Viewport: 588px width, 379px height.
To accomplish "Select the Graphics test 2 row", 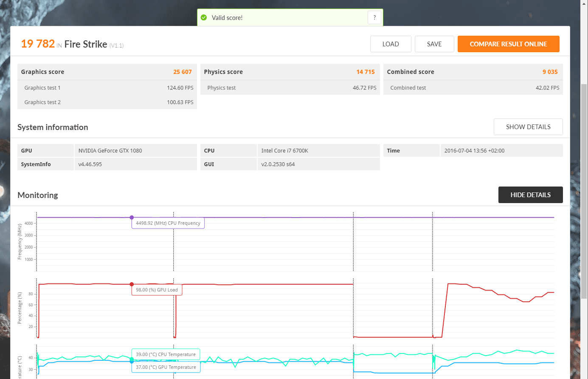I will click(x=107, y=102).
